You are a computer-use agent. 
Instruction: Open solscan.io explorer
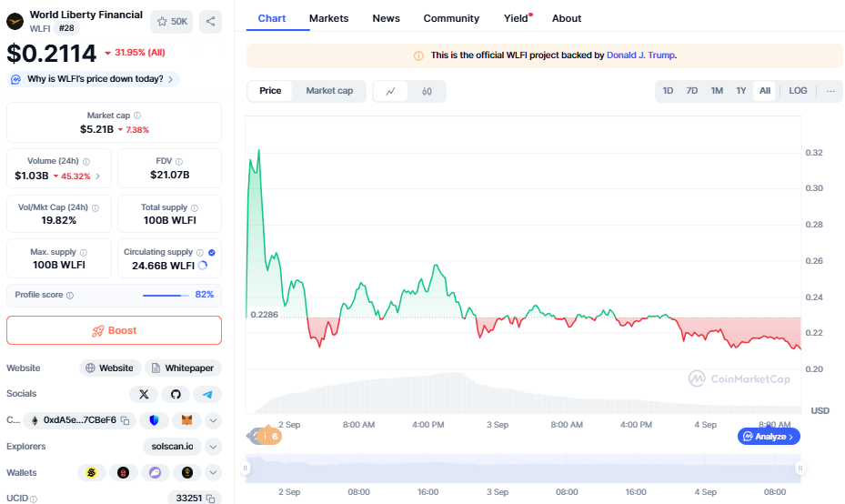173,447
